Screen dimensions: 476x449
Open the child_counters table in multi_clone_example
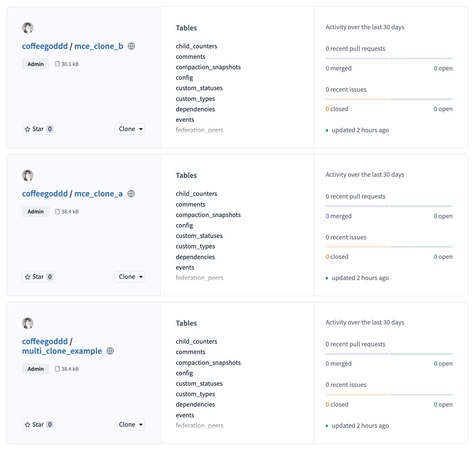coord(196,341)
